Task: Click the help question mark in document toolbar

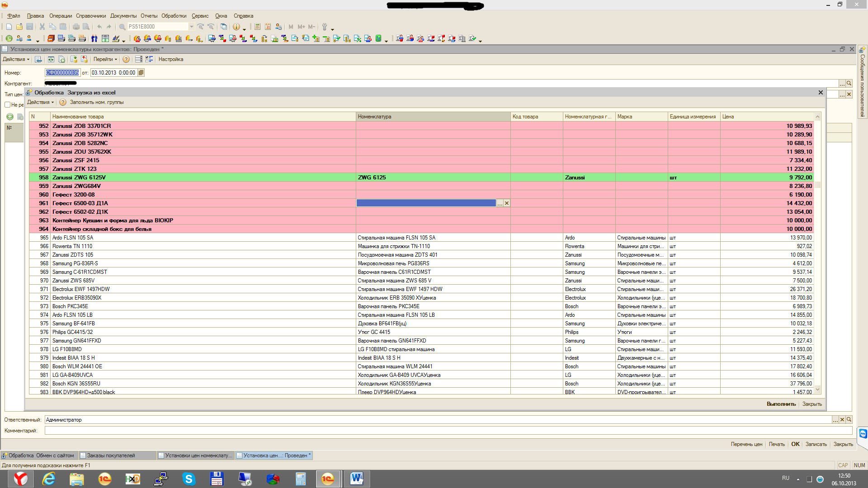Action: click(x=126, y=59)
